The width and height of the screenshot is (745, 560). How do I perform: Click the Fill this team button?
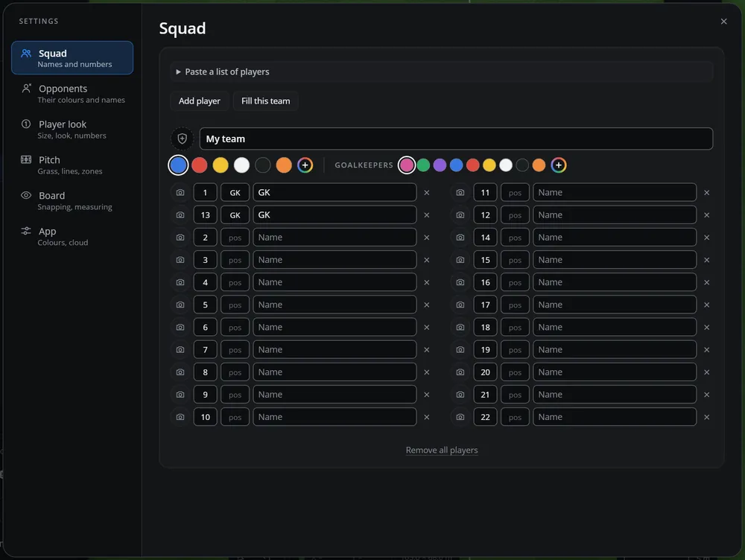(266, 101)
